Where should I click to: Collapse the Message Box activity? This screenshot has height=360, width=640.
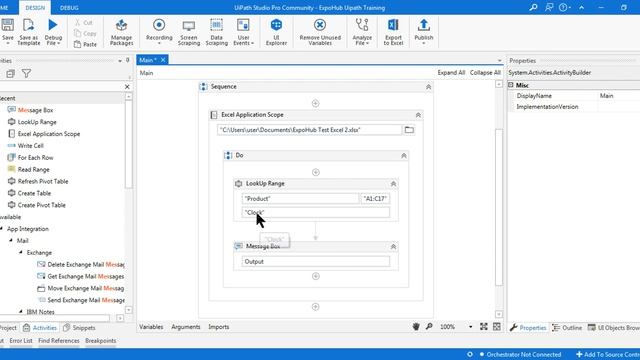pyautogui.click(x=393, y=247)
